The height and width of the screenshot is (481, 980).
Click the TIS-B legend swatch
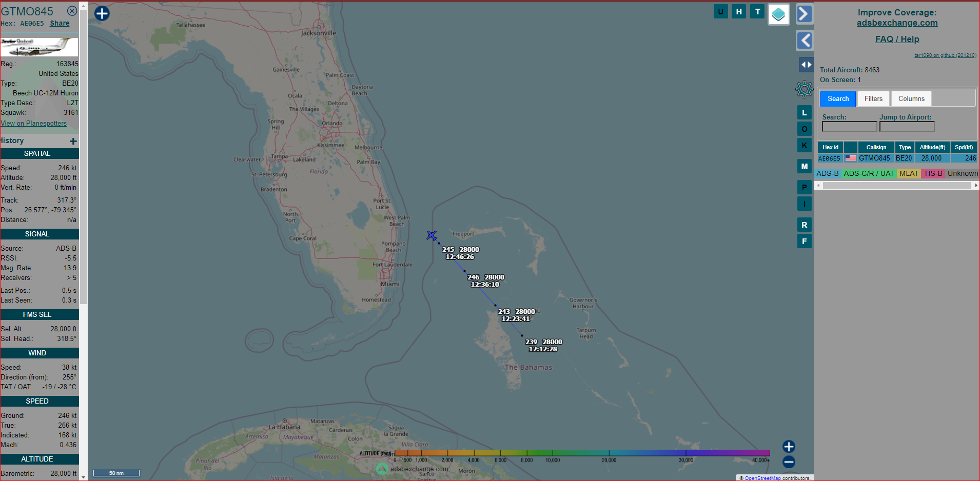[933, 173]
